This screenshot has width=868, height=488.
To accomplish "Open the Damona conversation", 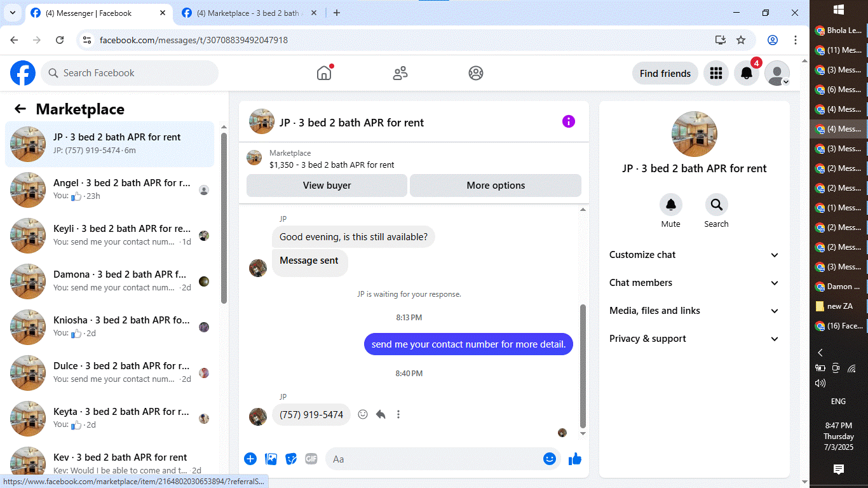I will [109, 281].
